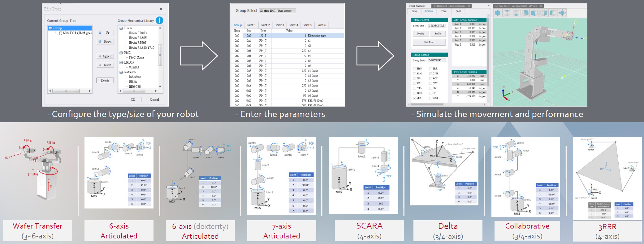Switch to the Joint 3 tab
644x244 pixels.
pos(279,25)
